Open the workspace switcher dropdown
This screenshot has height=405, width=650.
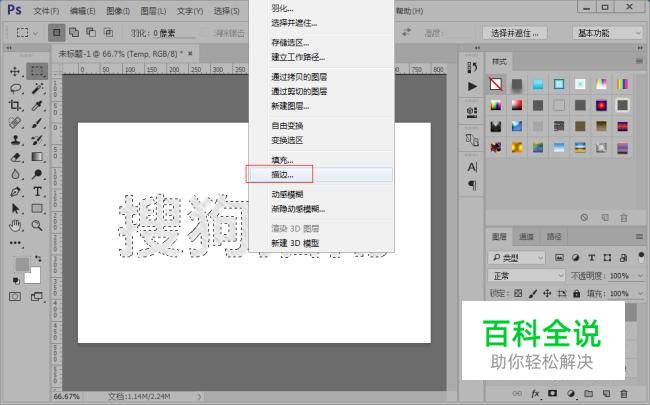607,33
